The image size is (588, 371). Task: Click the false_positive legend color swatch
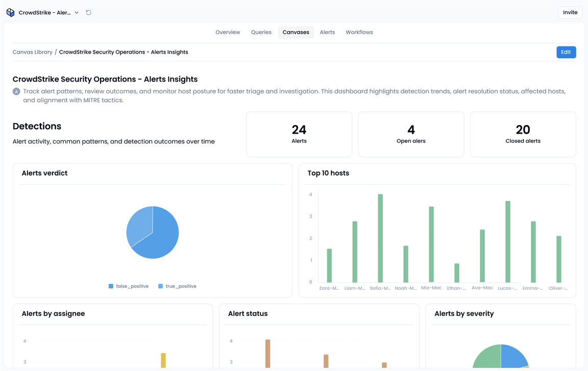[111, 286]
